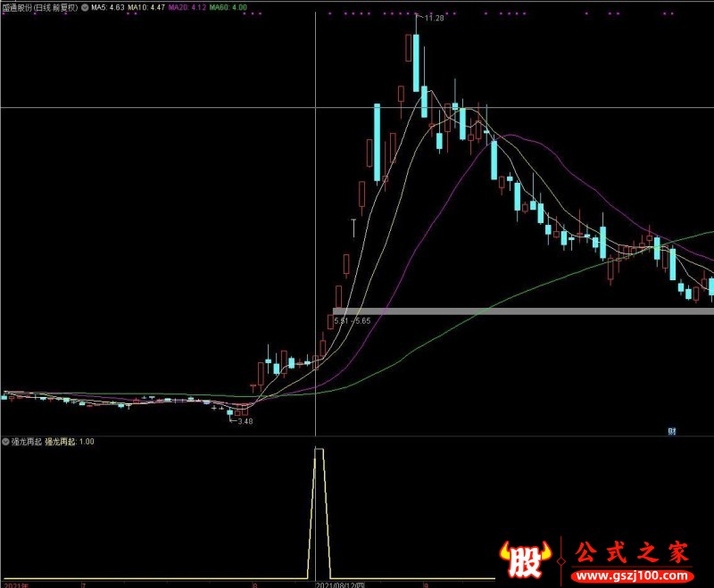Click the 11.28 high price label
Screen dimensions: 714x588
coord(434,18)
